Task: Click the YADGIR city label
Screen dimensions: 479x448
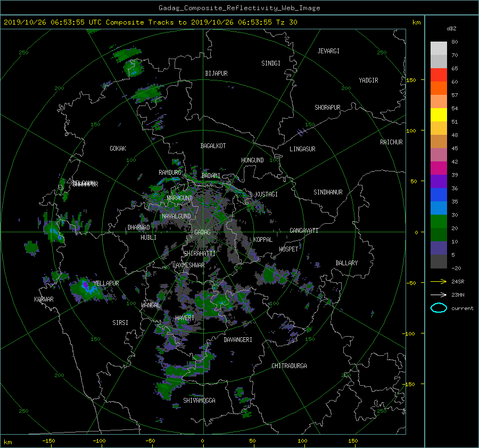Action: (368, 80)
